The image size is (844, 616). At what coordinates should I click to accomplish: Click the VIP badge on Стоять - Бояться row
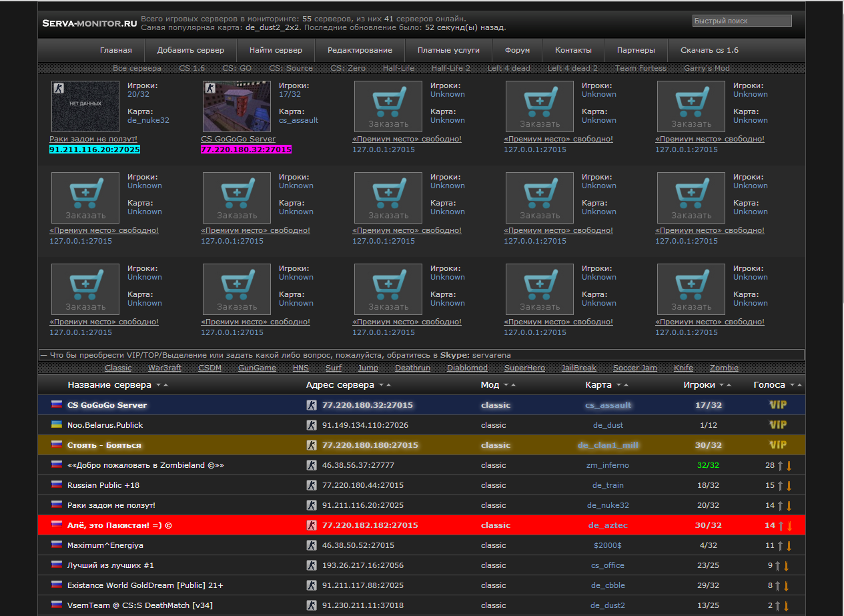pos(777,445)
